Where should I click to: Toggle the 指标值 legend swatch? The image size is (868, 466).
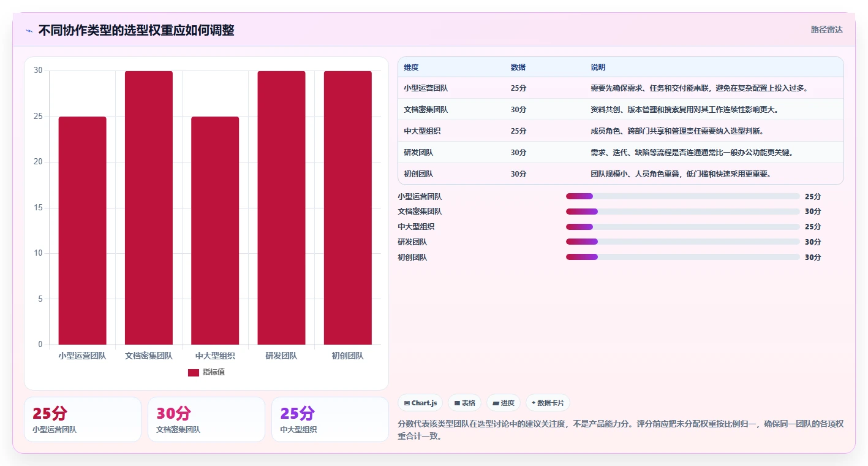point(193,373)
